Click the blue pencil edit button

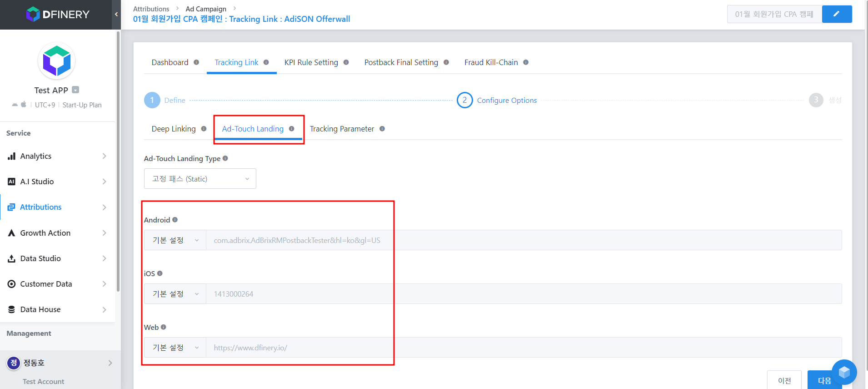tap(837, 14)
